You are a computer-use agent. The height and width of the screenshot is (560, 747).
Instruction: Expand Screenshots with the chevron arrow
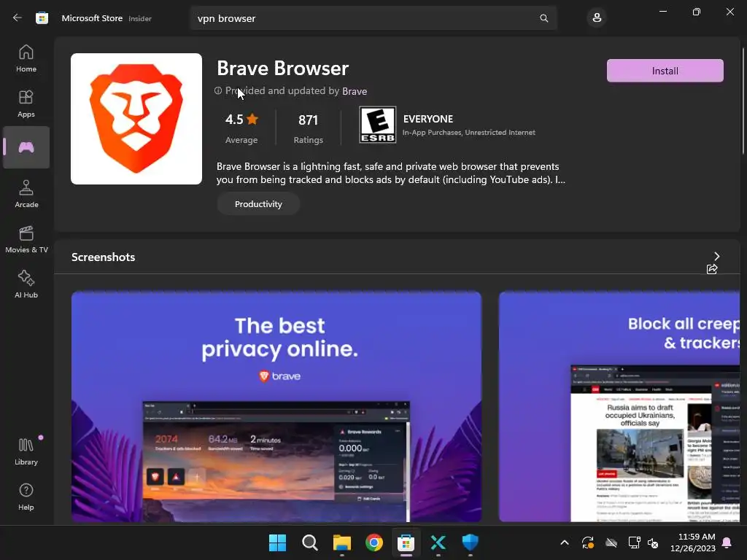[716, 256]
